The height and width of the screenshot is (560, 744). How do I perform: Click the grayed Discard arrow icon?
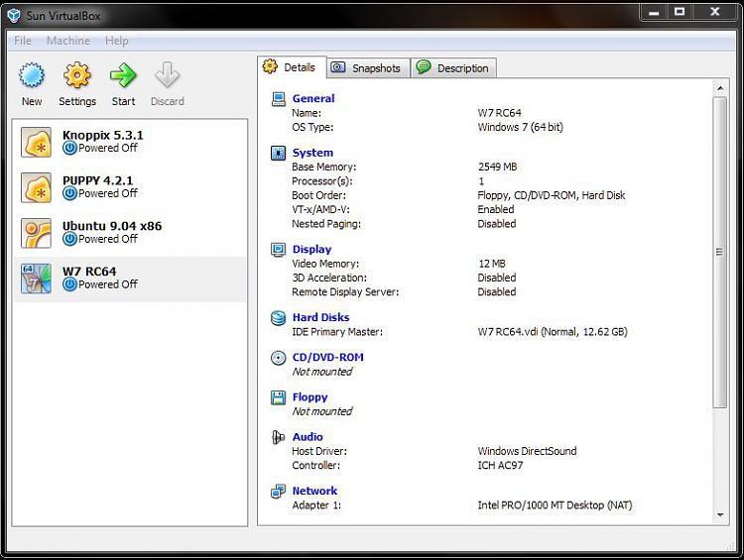(167, 75)
